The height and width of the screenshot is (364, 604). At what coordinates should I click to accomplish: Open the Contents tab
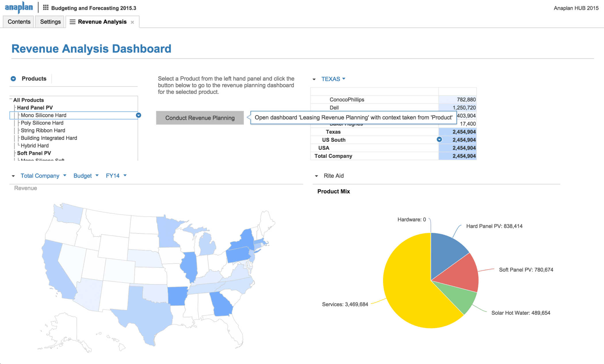tap(19, 22)
